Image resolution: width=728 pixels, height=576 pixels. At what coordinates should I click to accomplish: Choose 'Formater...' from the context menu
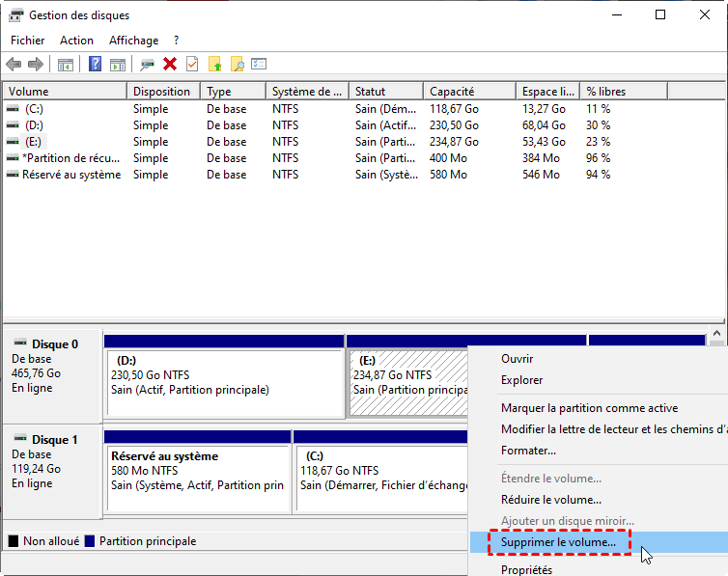528,451
